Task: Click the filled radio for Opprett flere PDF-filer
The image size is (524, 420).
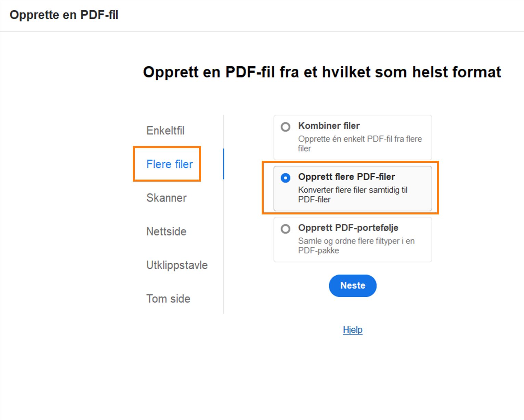Action: [286, 178]
